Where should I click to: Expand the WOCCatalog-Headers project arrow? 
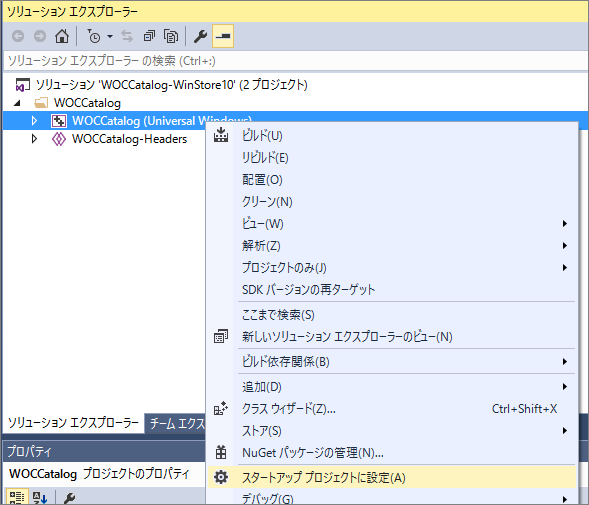click(x=34, y=139)
